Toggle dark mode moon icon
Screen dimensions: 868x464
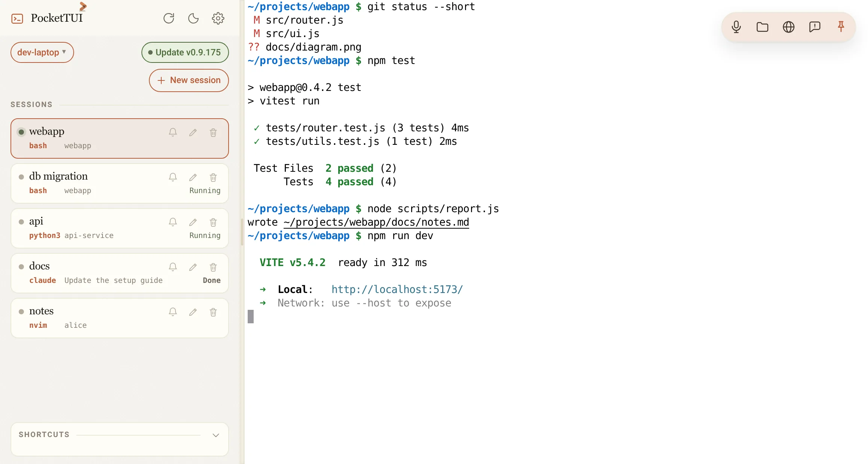click(x=193, y=18)
